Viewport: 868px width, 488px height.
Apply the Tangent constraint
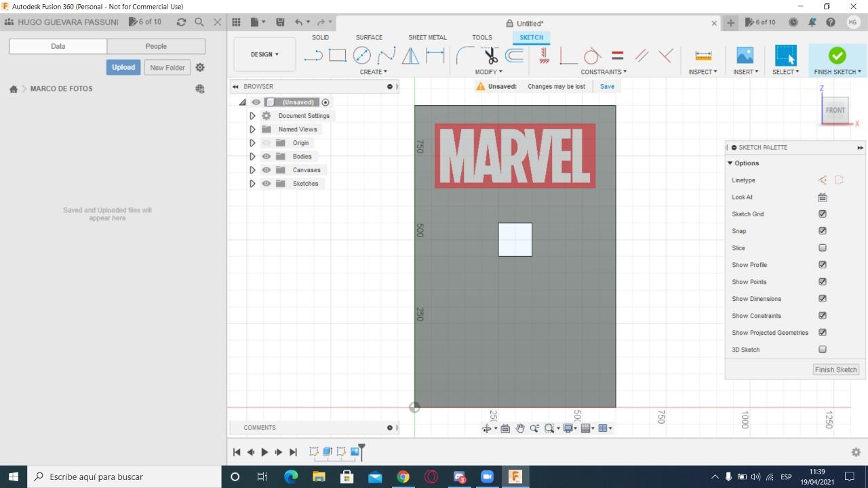tap(592, 56)
